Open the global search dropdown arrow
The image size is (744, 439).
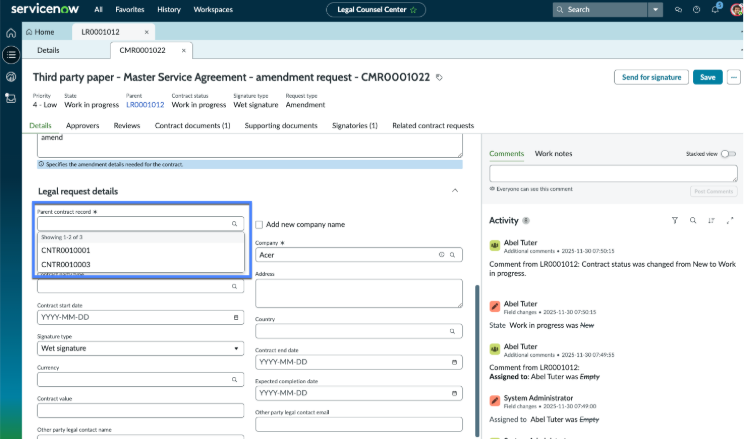[655, 9]
